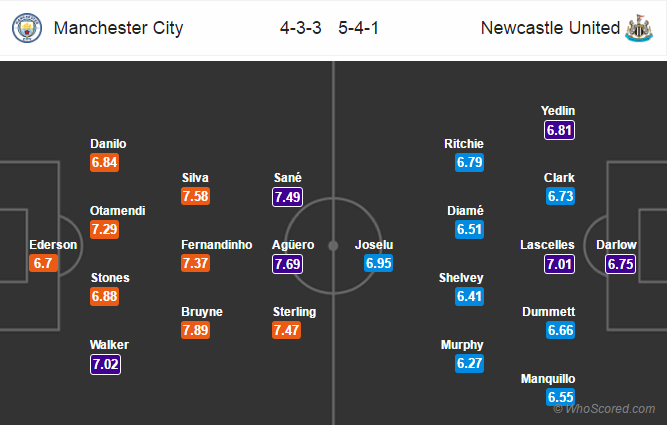This screenshot has width=667, height=425.
Task: Select Sané's 7.49 rating badge
Action: [x=288, y=197]
